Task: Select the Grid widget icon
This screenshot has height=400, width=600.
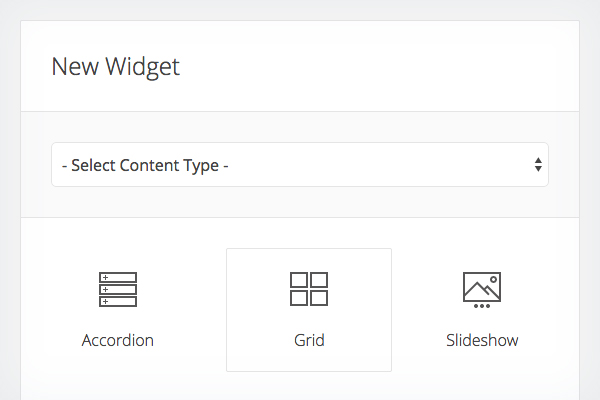Action: click(x=309, y=289)
